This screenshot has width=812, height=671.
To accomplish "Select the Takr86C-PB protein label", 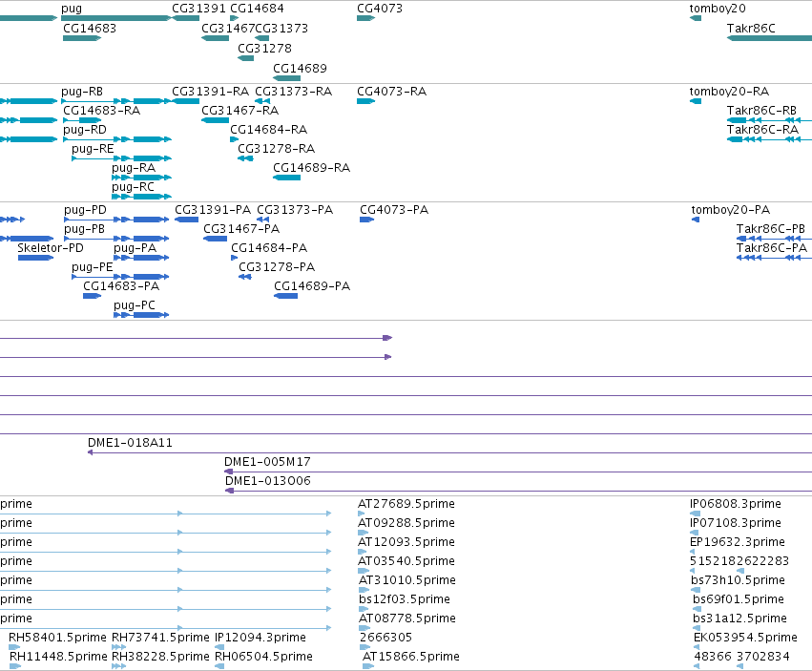I will coord(771,229).
